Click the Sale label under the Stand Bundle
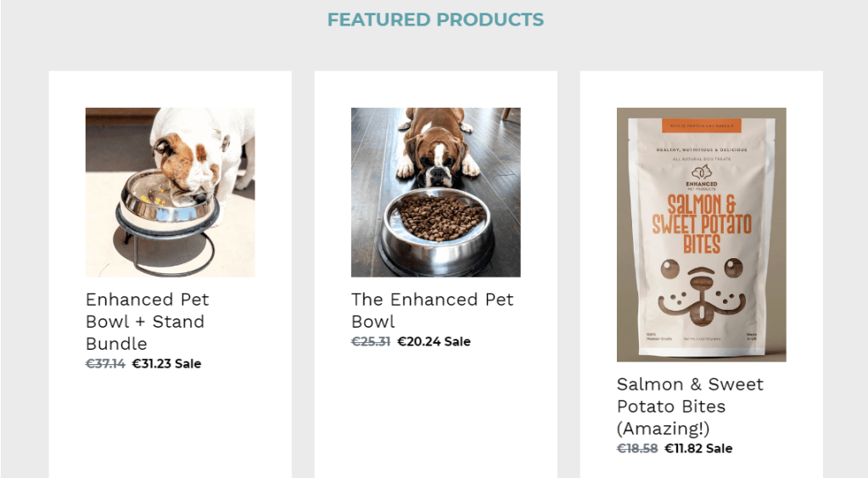 click(188, 363)
